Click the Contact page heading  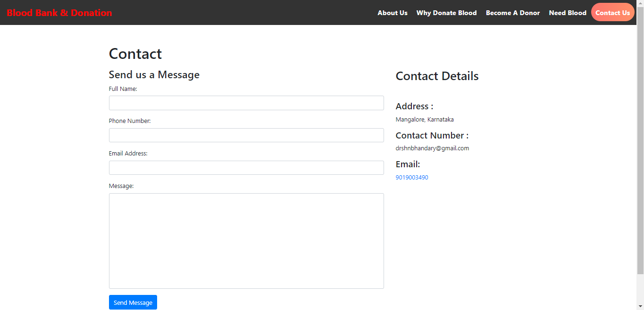pos(135,54)
